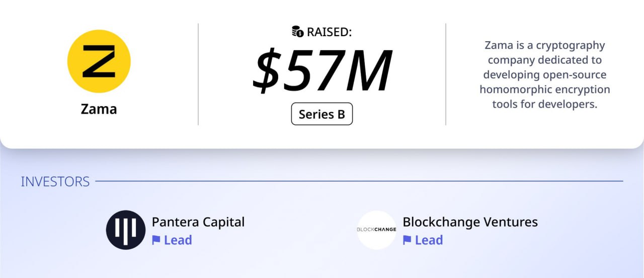Screen dimensions: 644x278
Task: Open the Pantera Capital investor name
Action: [198, 222]
